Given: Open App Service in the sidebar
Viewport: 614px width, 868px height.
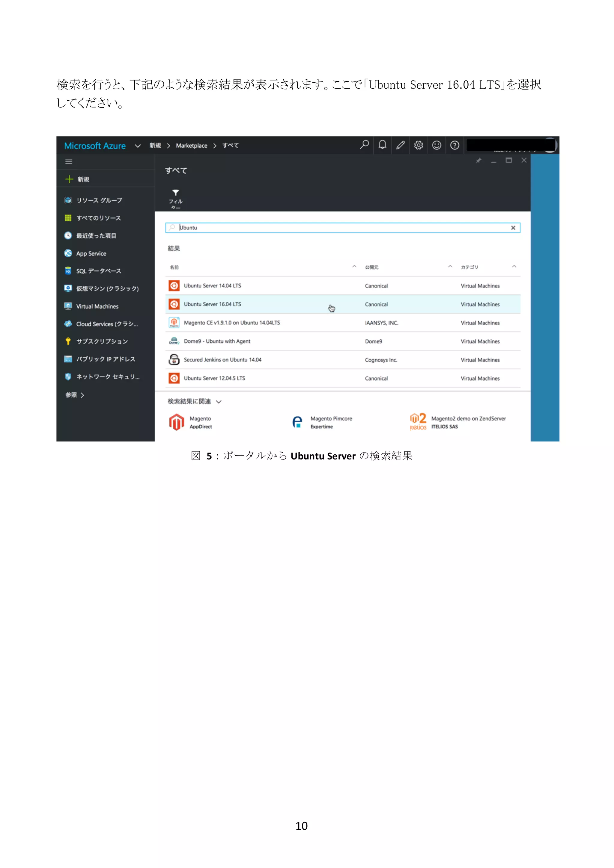Looking at the screenshot, I should tap(91, 254).
